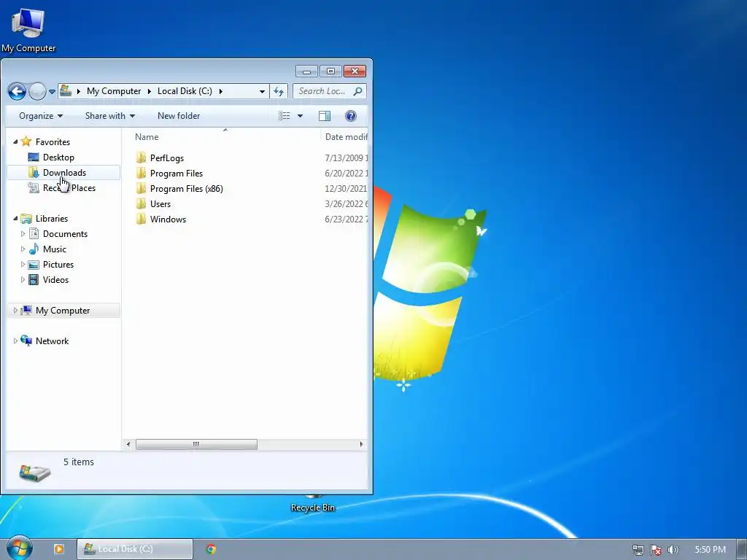Image resolution: width=747 pixels, height=560 pixels.
Task: Click the horizontal scrollbar thumb
Action: tap(196, 444)
